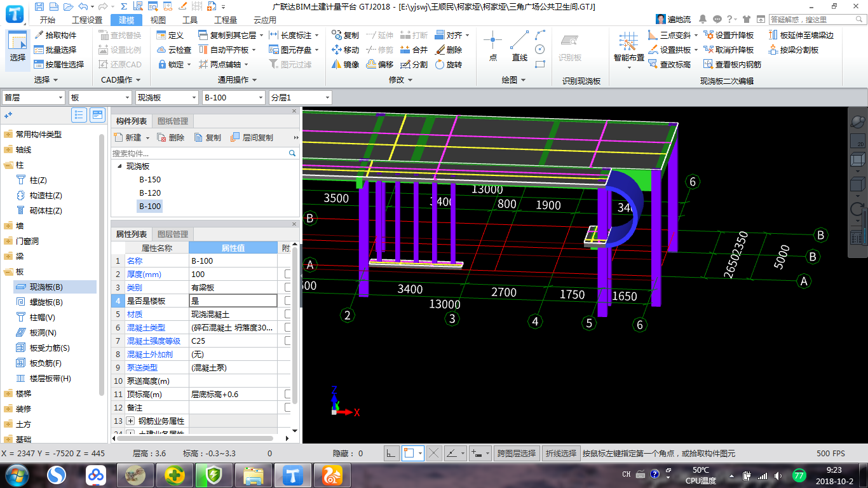Choose the 点 (Point) drawing tool
This screenshot has width=868, height=488.
[492, 46]
